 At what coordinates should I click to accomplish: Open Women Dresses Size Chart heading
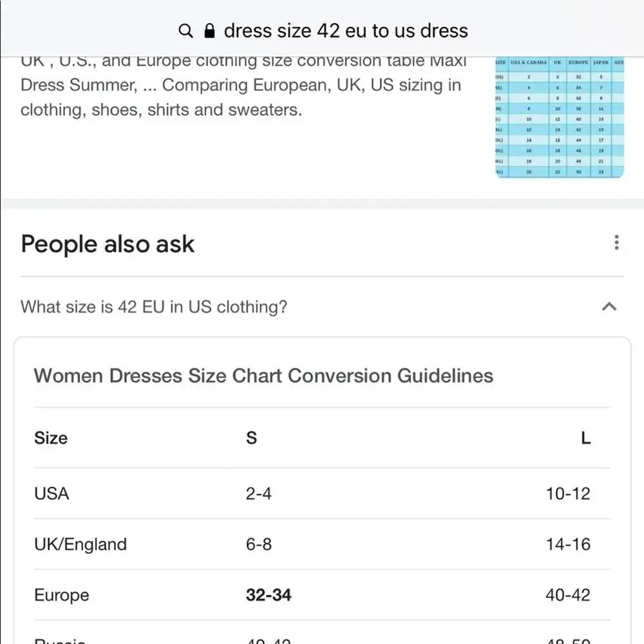pyautogui.click(x=263, y=375)
